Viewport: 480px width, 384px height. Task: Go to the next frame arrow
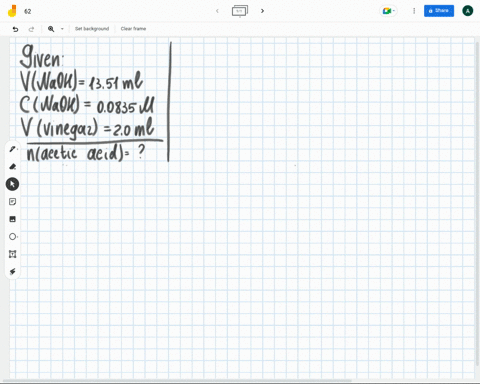[x=262, y=11]
